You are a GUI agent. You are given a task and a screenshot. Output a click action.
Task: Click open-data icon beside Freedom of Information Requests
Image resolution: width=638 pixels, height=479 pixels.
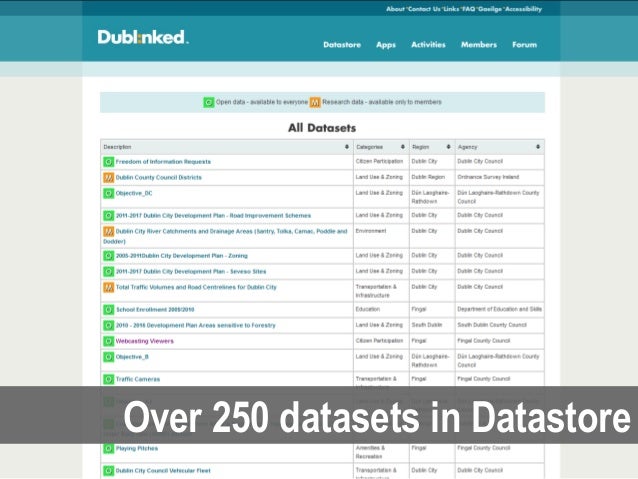pyautogui.click(x=108, y=162)
